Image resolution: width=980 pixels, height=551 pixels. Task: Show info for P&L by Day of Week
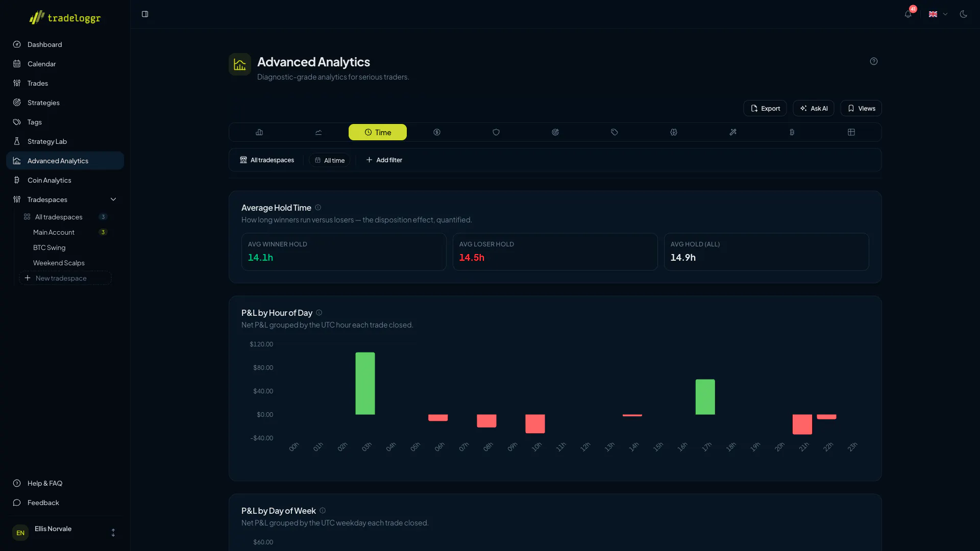323,511
